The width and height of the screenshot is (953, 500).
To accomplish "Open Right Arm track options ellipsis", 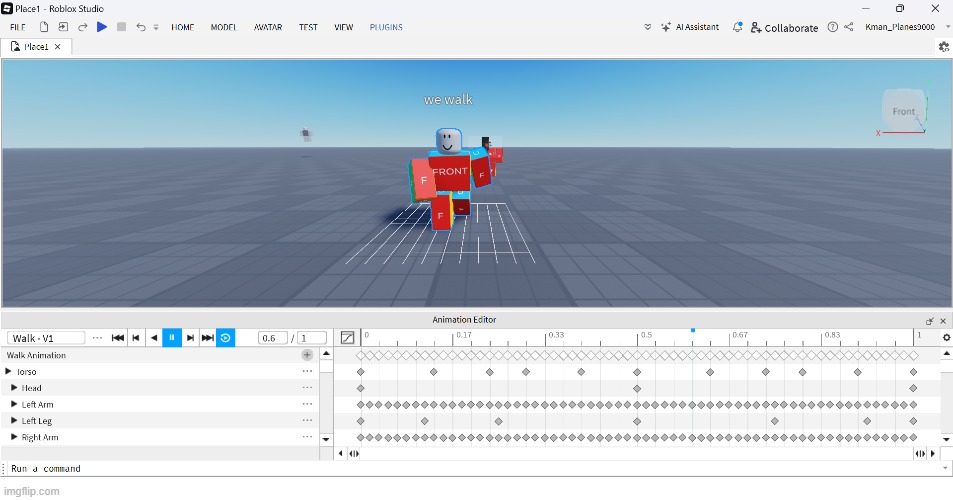I will (308, 437).
